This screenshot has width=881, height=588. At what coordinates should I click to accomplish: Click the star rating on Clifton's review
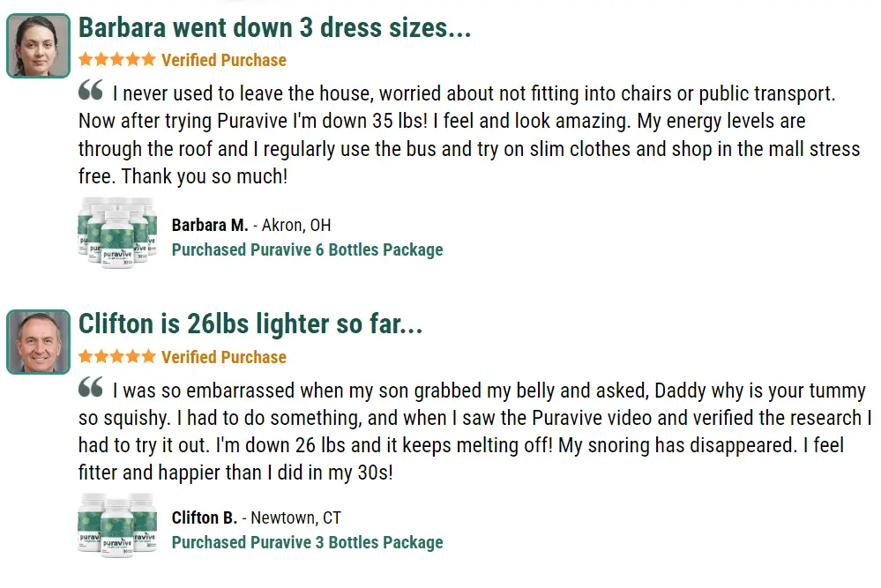pos(117,356)
